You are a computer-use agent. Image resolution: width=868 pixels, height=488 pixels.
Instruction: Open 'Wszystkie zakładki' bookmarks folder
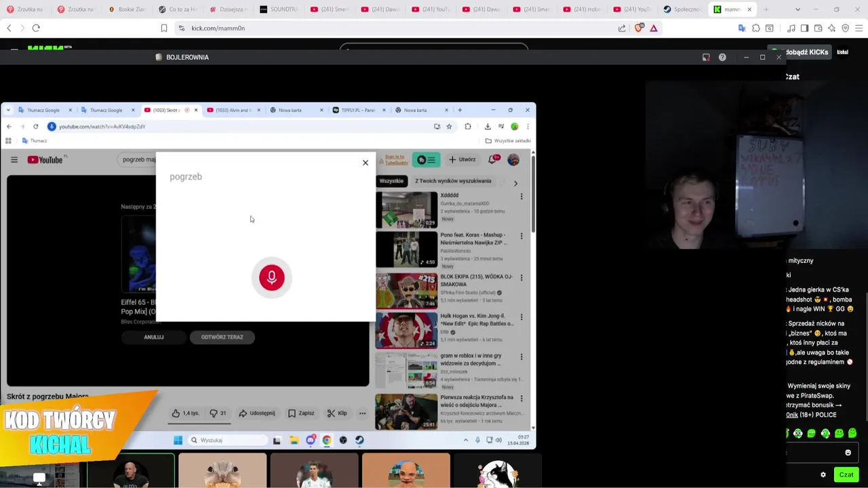click(508, 141)
